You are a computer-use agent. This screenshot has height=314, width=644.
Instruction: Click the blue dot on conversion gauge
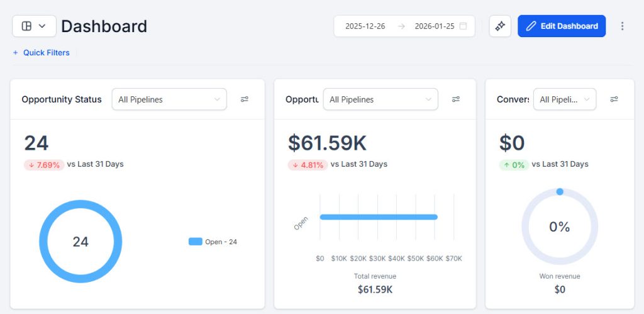(x=560, y=191)
